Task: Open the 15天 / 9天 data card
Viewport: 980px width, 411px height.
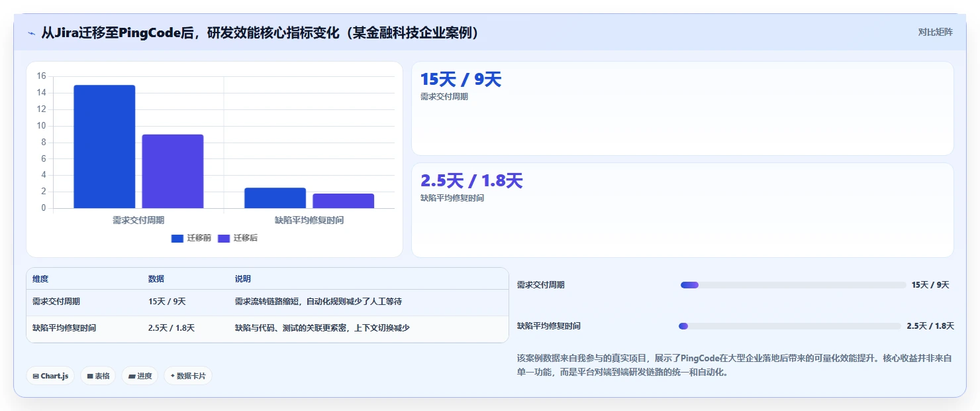Action: 683,109
